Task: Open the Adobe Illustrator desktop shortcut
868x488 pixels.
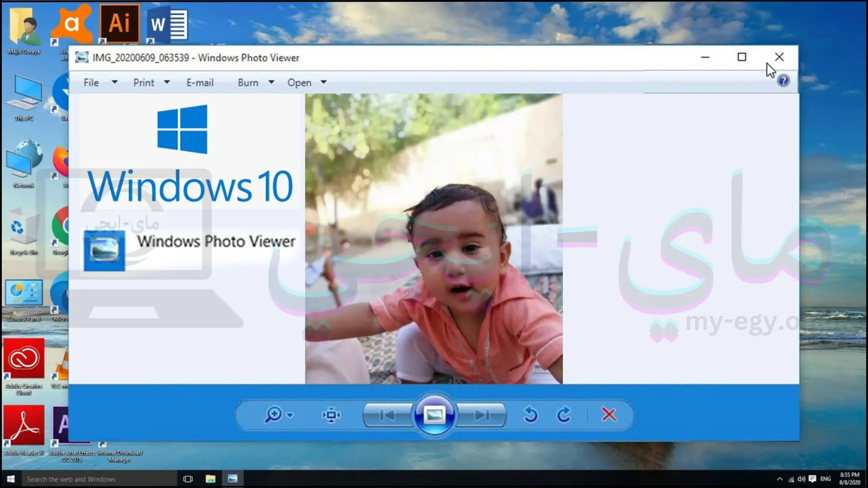Action: (119, 24)
